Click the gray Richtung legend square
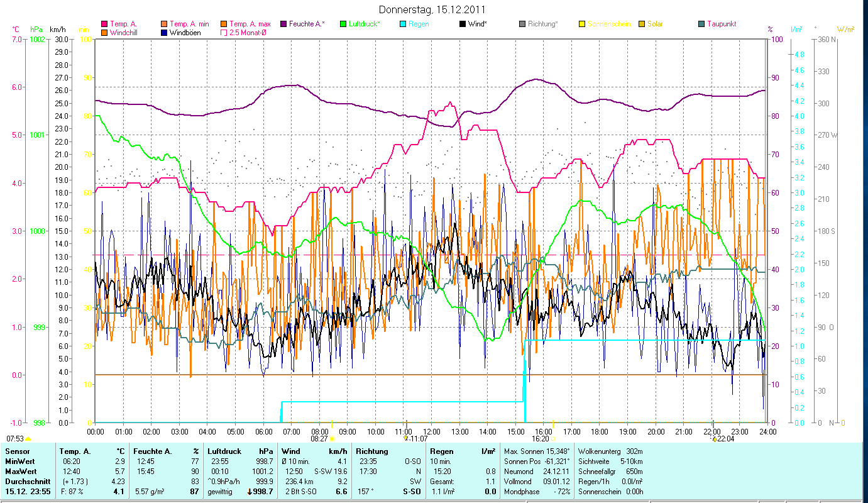 coord(522,24)
